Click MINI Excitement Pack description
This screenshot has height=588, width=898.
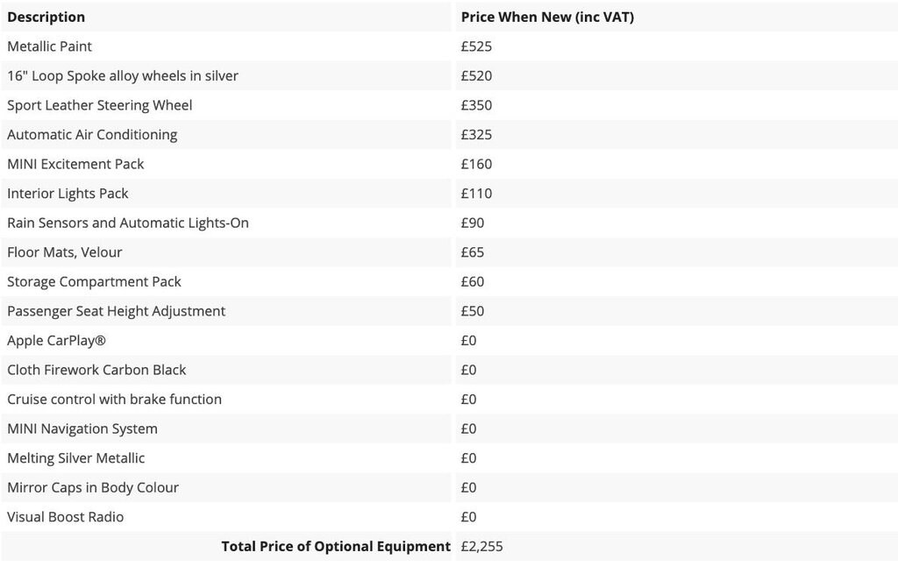point(75,164)
